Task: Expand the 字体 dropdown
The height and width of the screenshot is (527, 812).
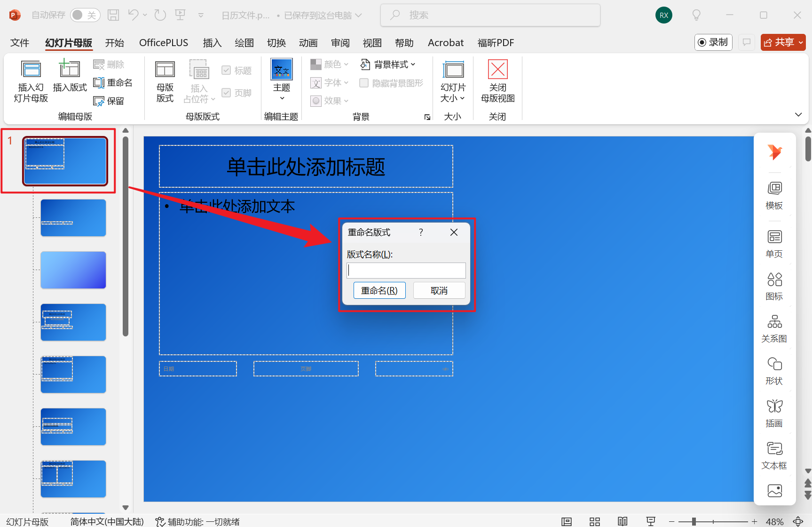Action: tap(329, 83)
